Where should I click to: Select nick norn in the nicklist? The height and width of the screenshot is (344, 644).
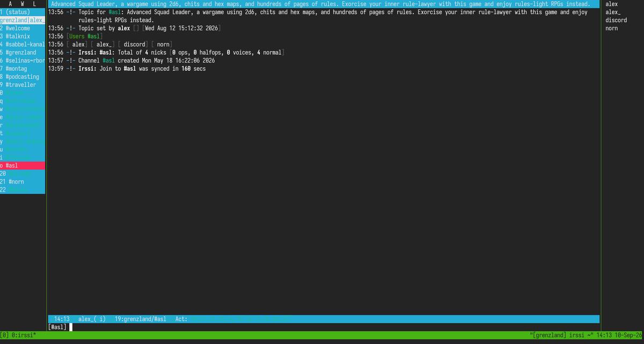click(x=611, y=28)
